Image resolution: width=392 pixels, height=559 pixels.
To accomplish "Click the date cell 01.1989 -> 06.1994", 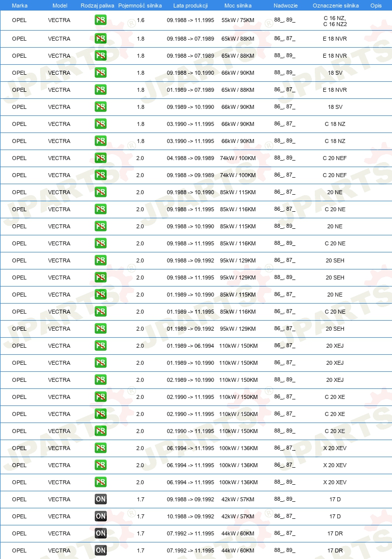I will [190, 346].
